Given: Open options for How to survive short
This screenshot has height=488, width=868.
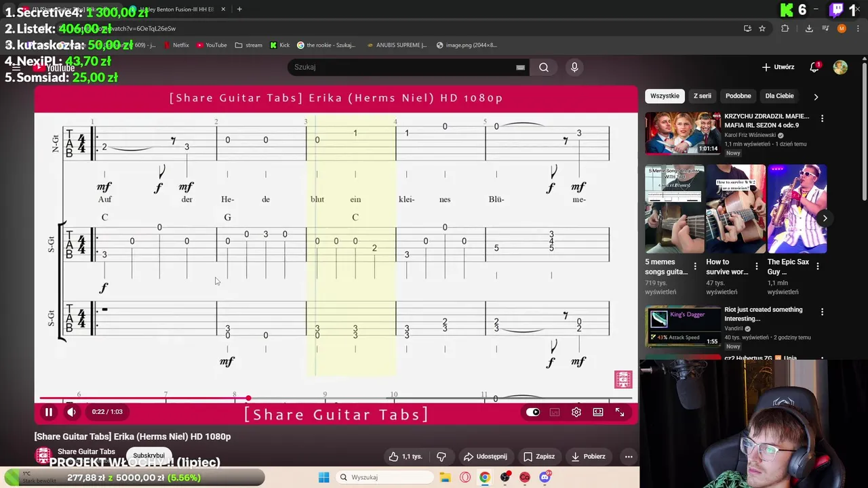Looking at the screenshot, I should point(756,266).
